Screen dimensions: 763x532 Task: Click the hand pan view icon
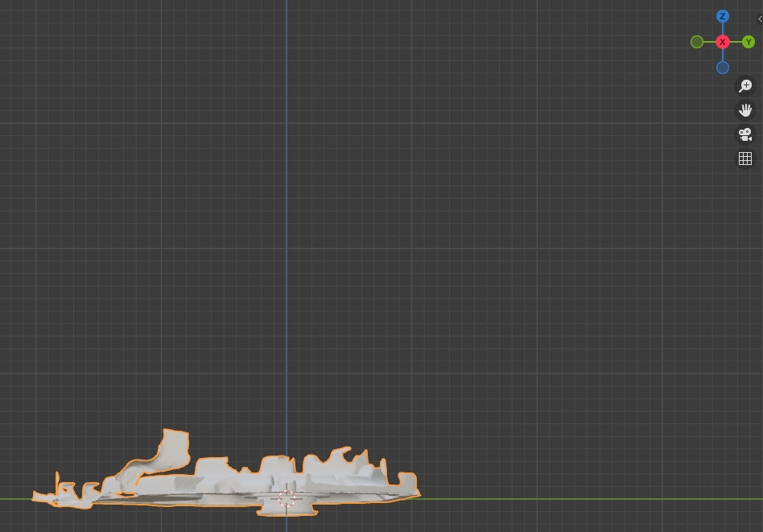click(745, 110)
